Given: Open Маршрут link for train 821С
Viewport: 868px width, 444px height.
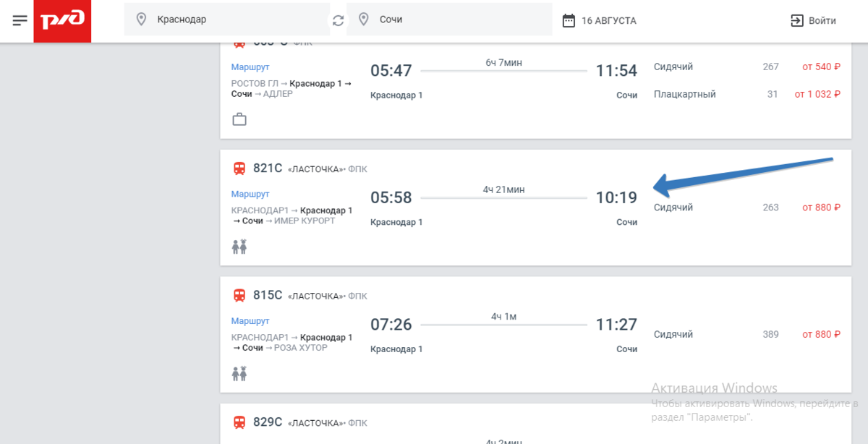Looking at the screenshot, I should (250, 194).
